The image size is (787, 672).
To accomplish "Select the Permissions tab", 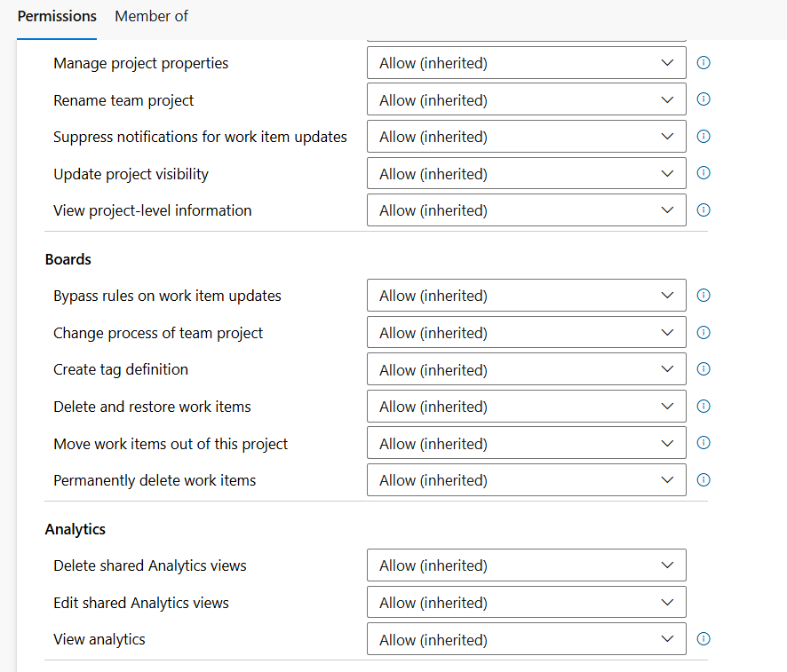I will coord(57,16).
